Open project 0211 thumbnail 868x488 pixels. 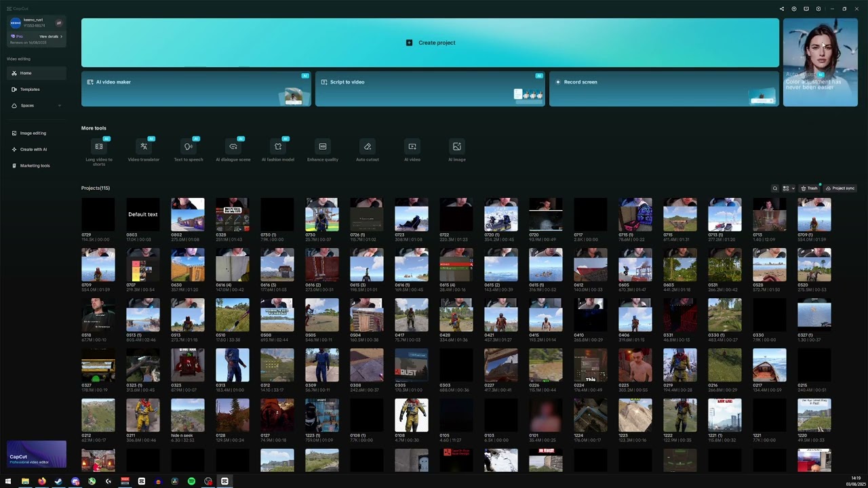coord(143,415)
